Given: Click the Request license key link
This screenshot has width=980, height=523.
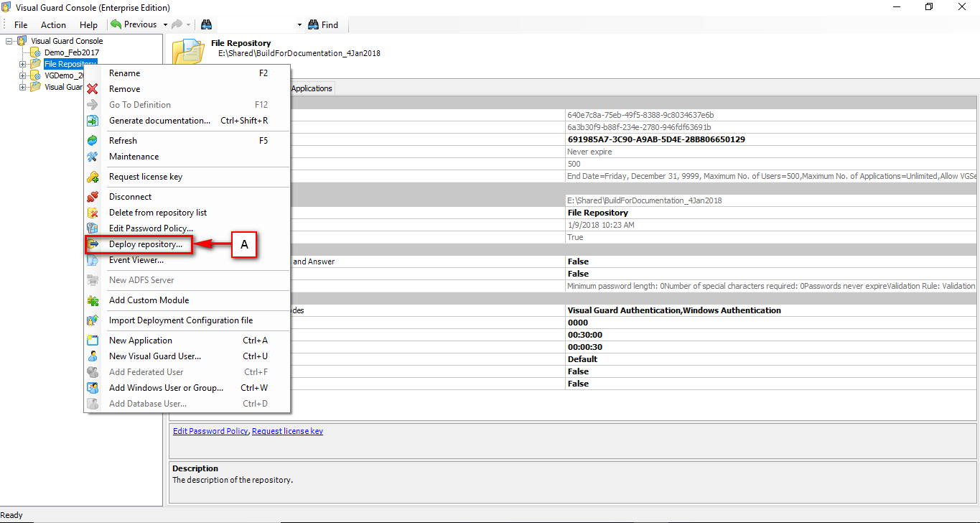Looking at the screenshot, I should [x=287, y=430].
